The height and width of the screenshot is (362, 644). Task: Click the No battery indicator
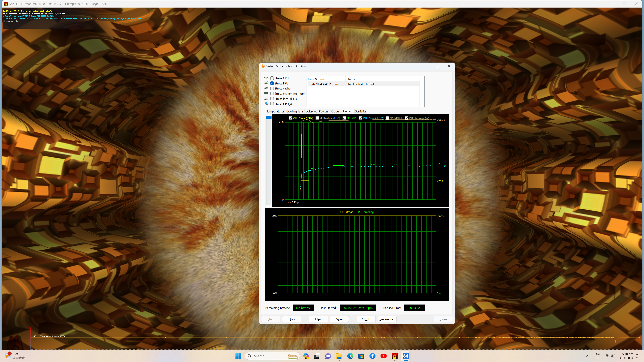pyautogui.click(x=303, y=308)
